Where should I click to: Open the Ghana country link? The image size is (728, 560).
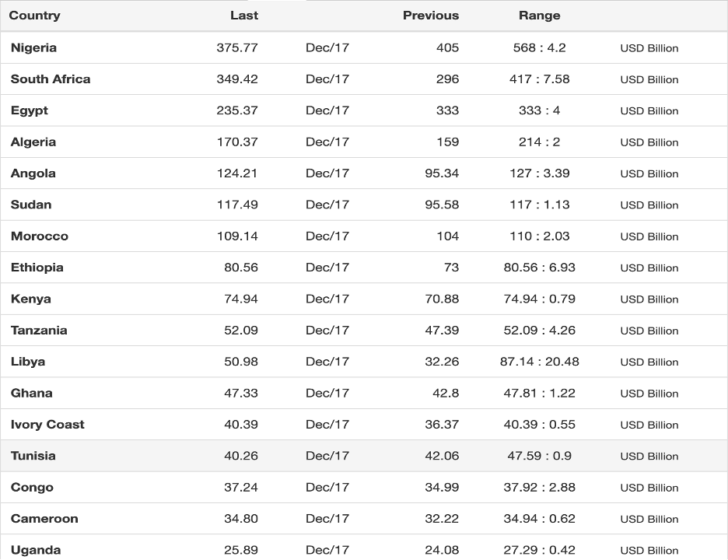(31, 394)
